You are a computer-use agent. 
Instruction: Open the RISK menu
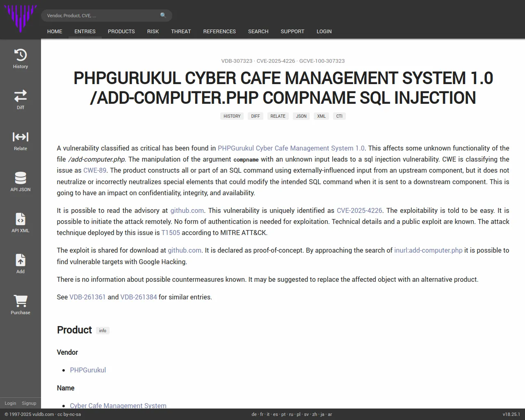pyautogui.click(x=153, y=32)
